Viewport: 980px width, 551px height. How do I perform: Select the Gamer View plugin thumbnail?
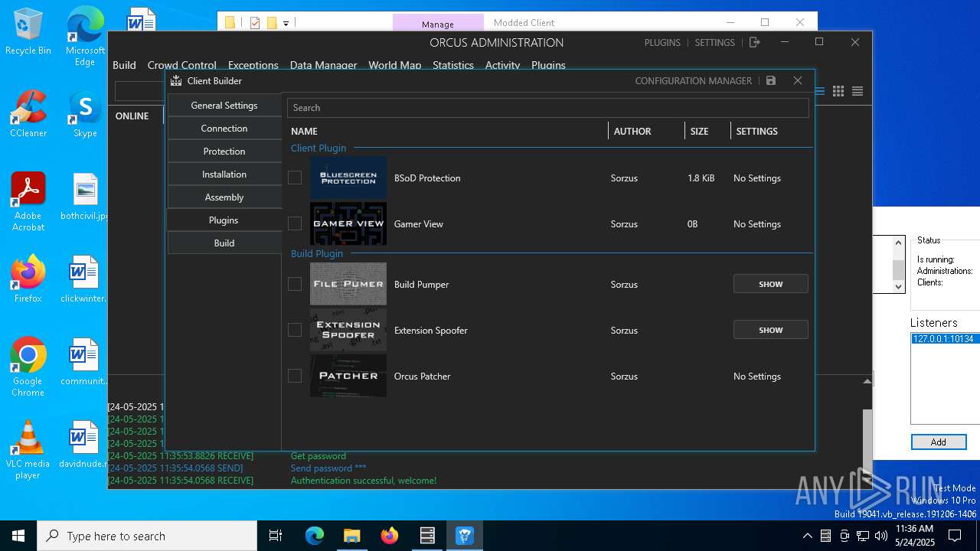point(348,223)
